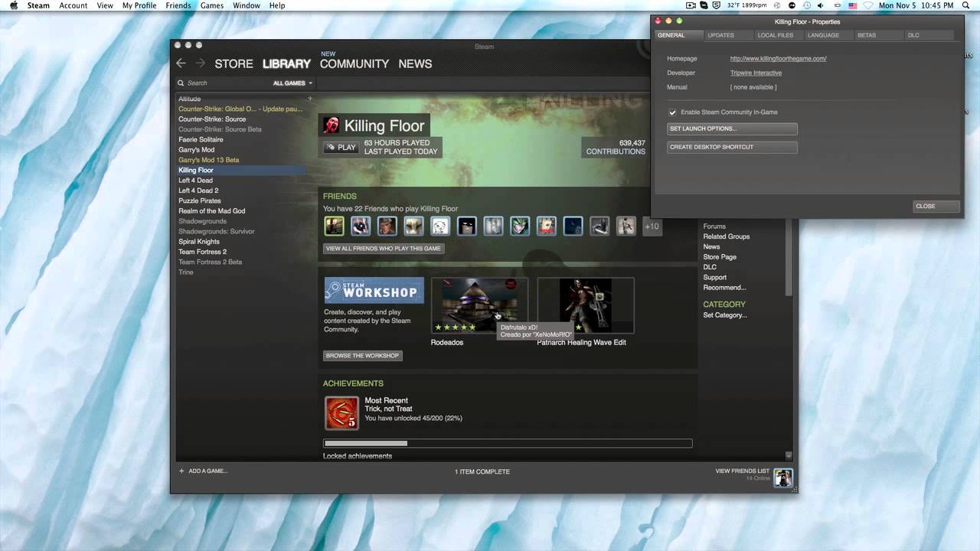
Task: Click CLOSE button in Properties window
Action: (936, 206)
